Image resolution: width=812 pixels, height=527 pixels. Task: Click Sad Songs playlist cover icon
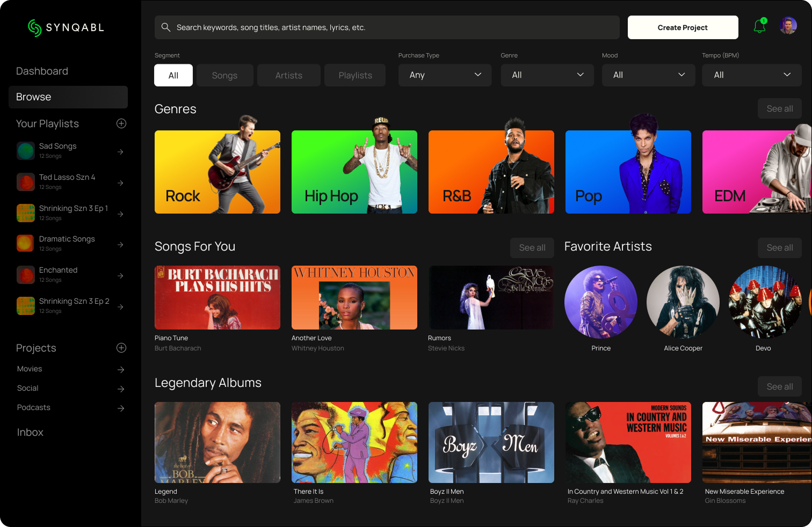[26, 151]
